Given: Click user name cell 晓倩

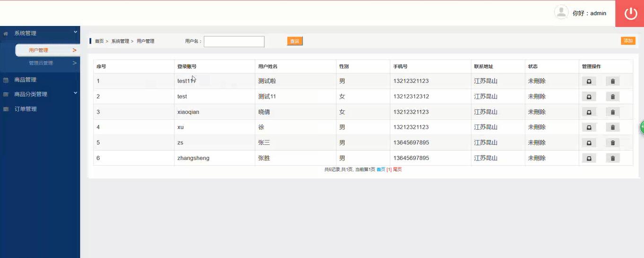Looking at the screenshot, I should [264, 112].
